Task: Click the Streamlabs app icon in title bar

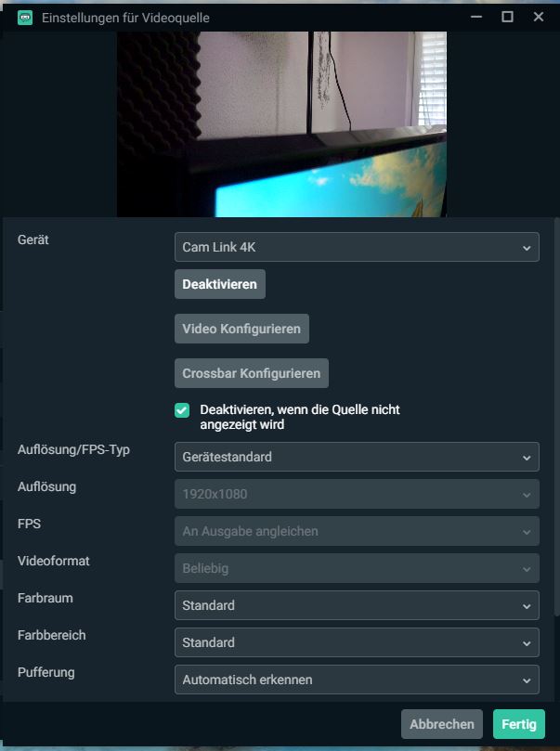Action: click(x=25, y=17)
